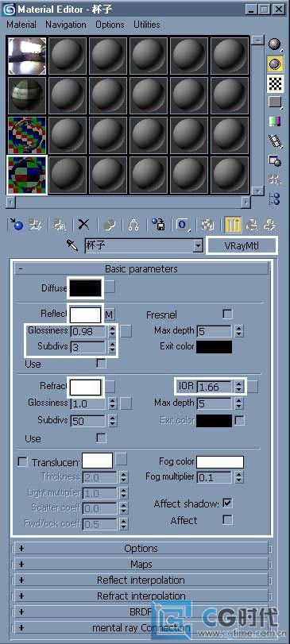Screen dimensions: 290x644
Task: Enable the Fresnel checkbox
Action: [x=227, y=314]
